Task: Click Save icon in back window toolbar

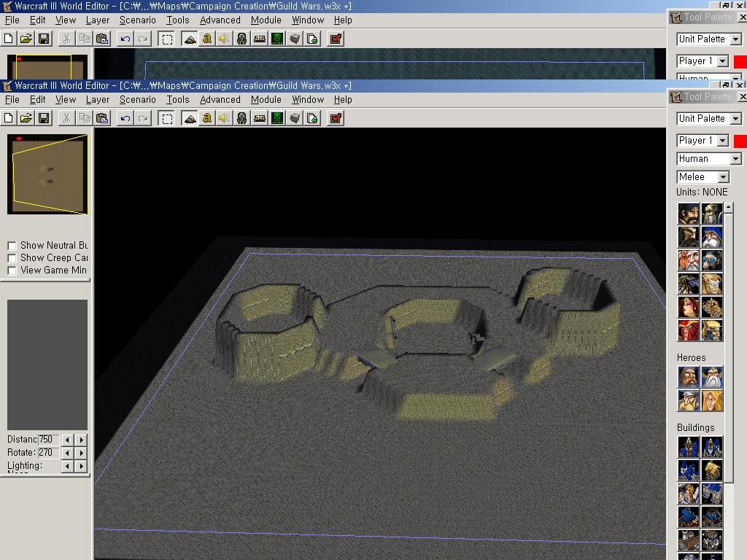Action: coord(44,39)
